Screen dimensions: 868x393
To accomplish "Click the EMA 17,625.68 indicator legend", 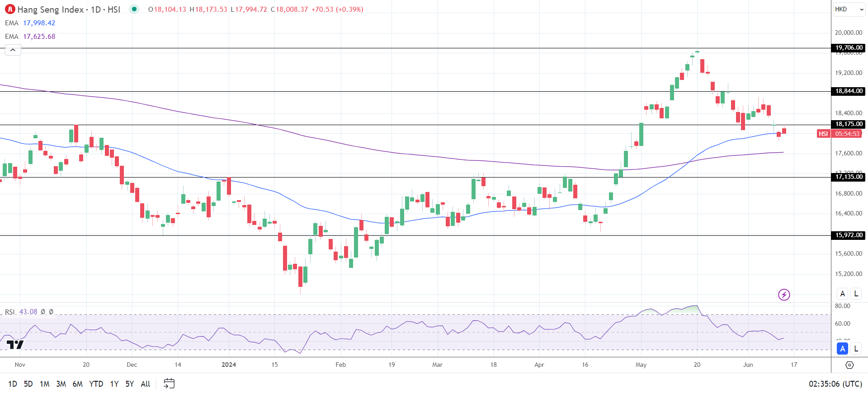I will coord(30,37).
